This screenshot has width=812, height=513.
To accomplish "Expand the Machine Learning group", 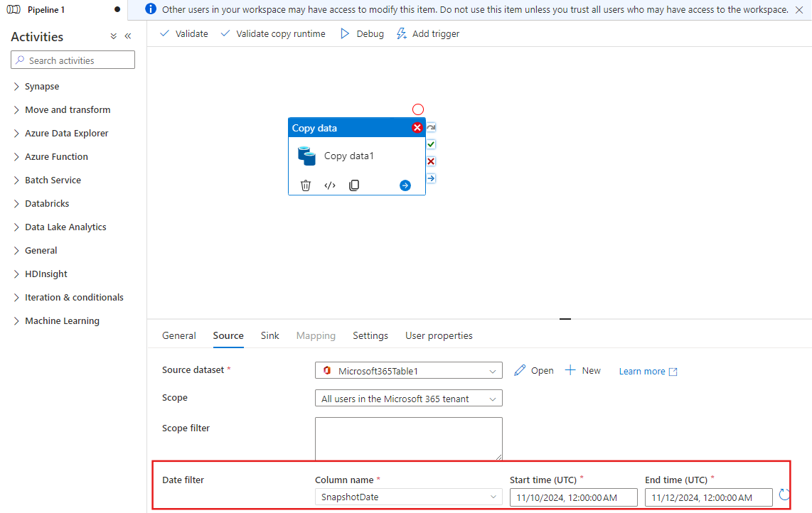I will click(x=56, y=321).
